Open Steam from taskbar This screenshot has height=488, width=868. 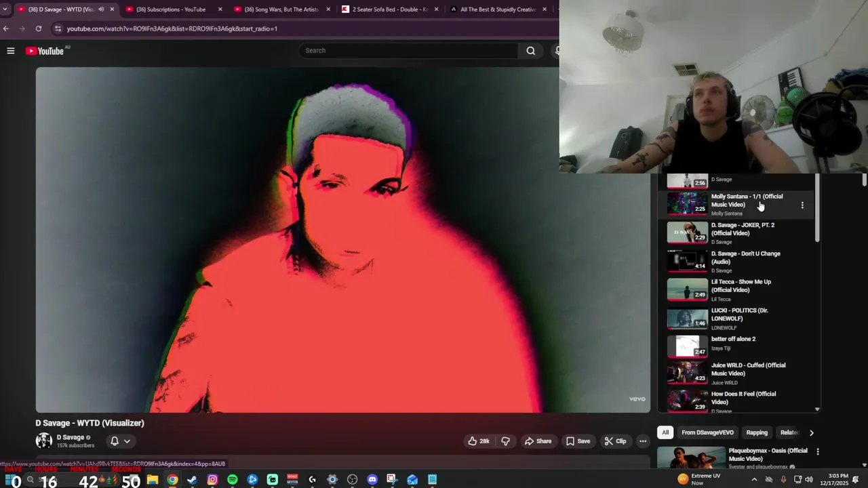pos(192,480)
